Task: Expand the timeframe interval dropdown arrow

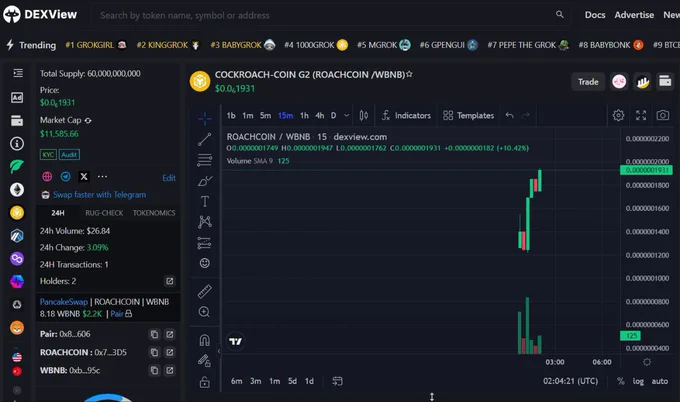Action: point(347,115)
